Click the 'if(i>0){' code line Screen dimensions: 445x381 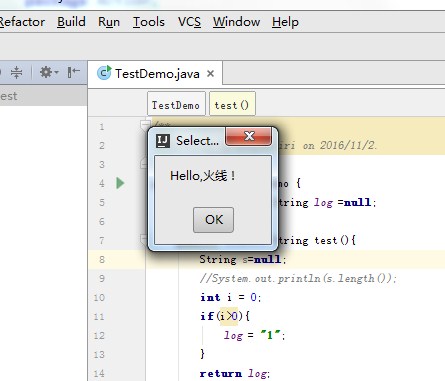point(225,316)
